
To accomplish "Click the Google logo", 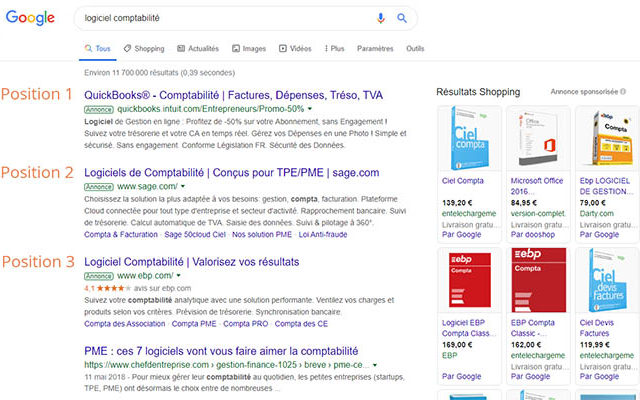I will [x=30, y=18].
